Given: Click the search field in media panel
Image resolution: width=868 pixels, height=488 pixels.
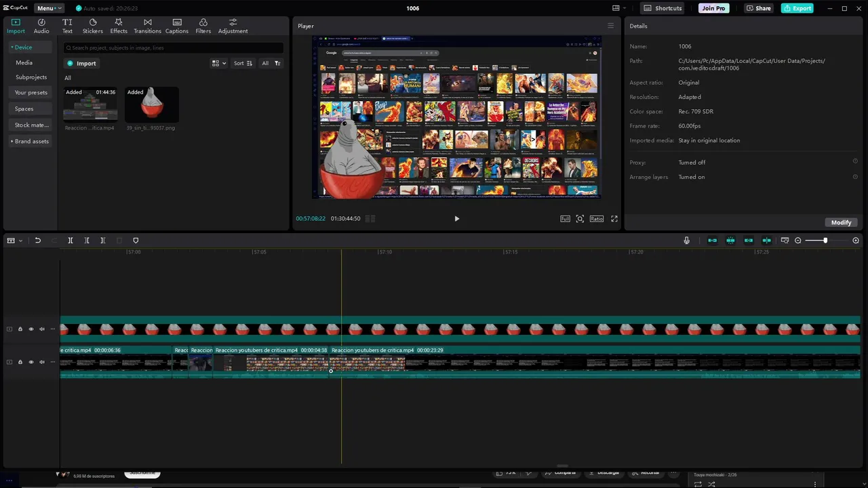Looking at the screenshot, I should point(174,47).
